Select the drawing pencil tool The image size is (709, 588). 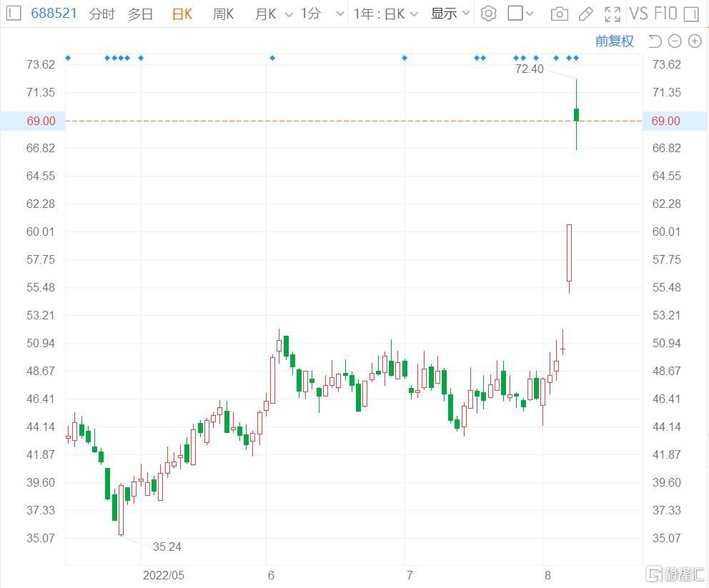[585, 14]
